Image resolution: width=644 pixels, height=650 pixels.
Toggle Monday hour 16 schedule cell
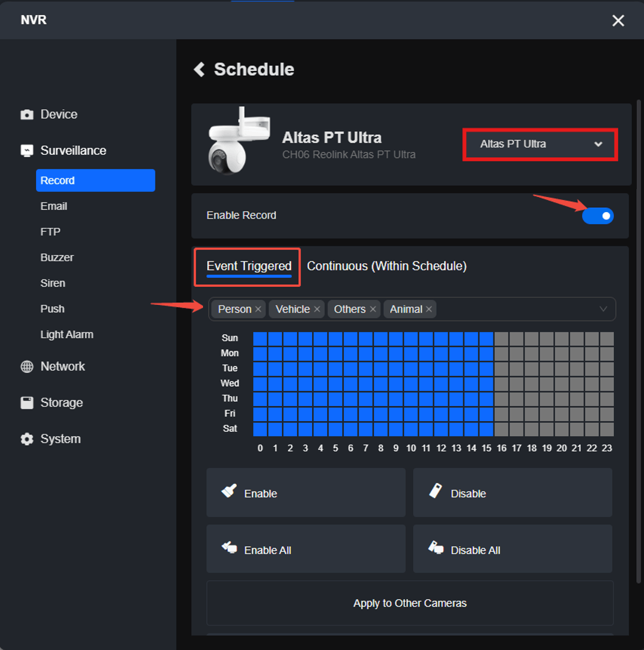tap(501, 354)
